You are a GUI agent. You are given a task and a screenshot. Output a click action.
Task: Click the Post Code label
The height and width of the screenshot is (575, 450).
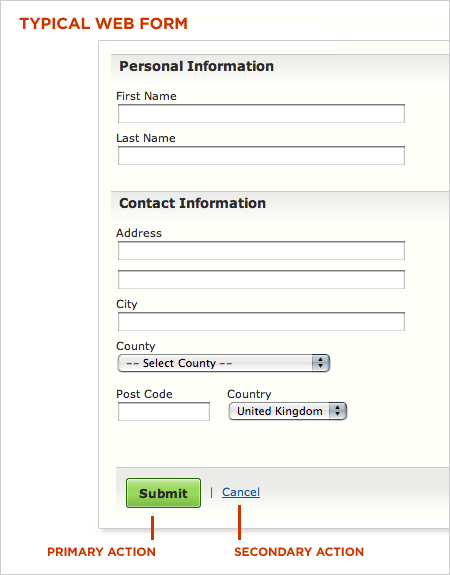144,394
